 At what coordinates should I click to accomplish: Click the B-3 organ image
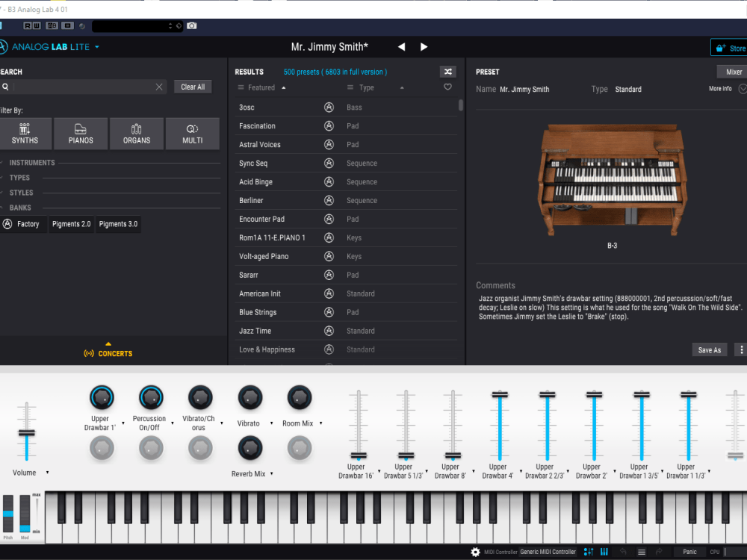[x=613, y=179]
